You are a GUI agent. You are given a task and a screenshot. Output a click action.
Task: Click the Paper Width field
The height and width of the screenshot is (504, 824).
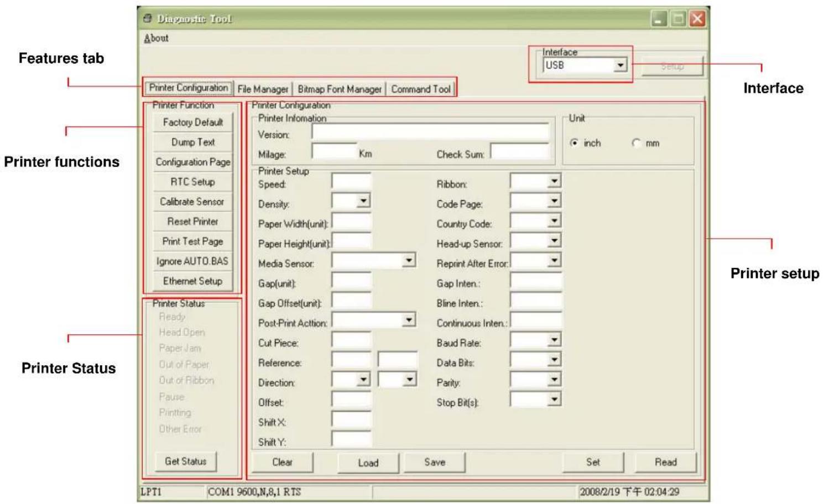click(352, 222)
